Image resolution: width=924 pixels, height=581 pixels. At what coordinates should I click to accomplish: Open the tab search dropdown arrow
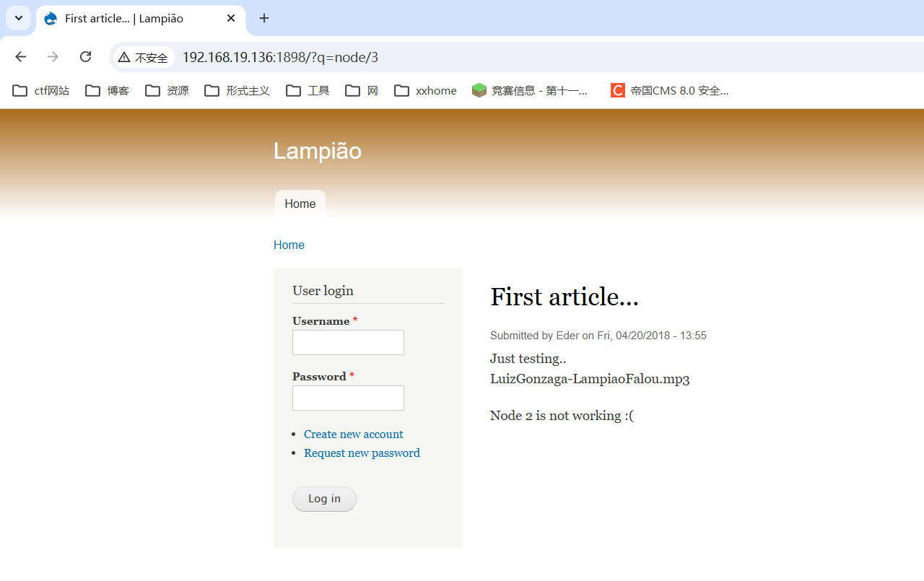click(19, 18)
